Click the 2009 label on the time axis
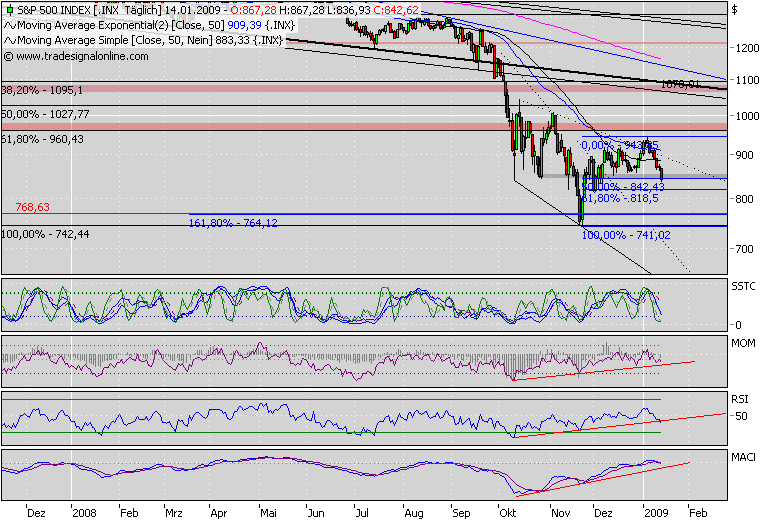The image size is (769, 520). 656,513
